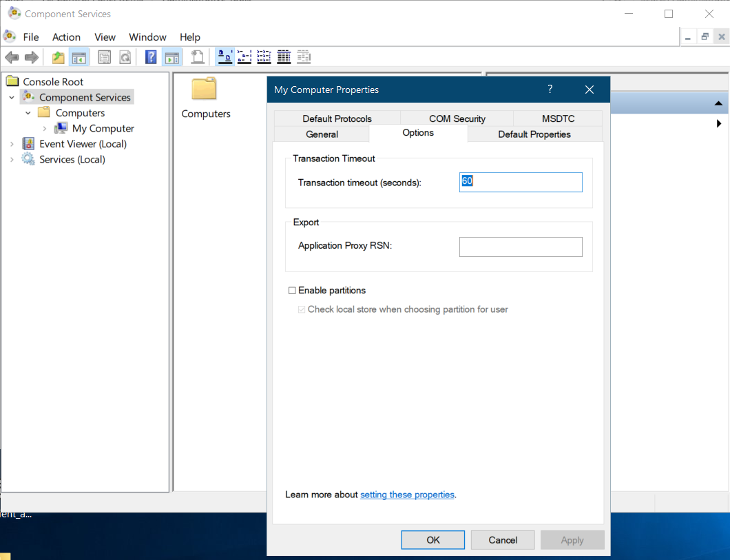Click the blue Help question mark icon

click(150, 57)
